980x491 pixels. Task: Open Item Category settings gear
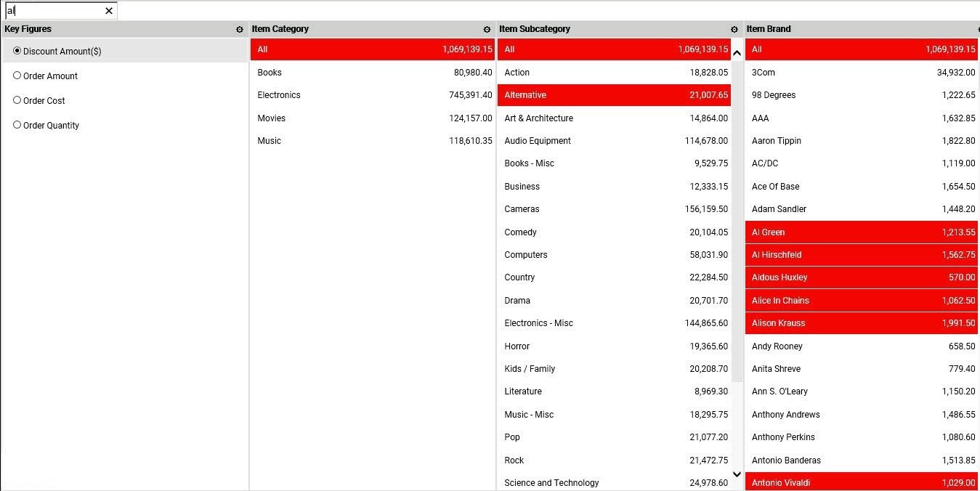pos(487,30)
